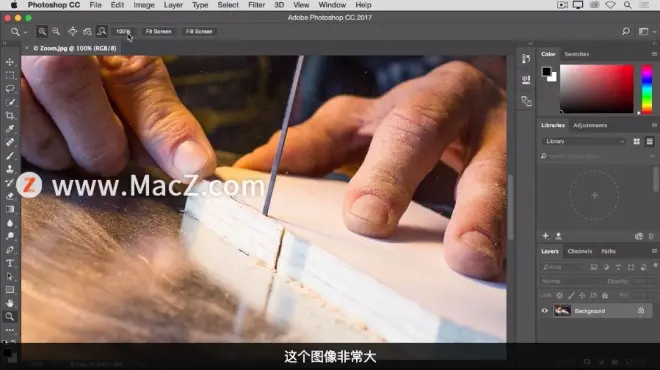
Task: Select the Path Selection tool
Action: click(10, 277)
